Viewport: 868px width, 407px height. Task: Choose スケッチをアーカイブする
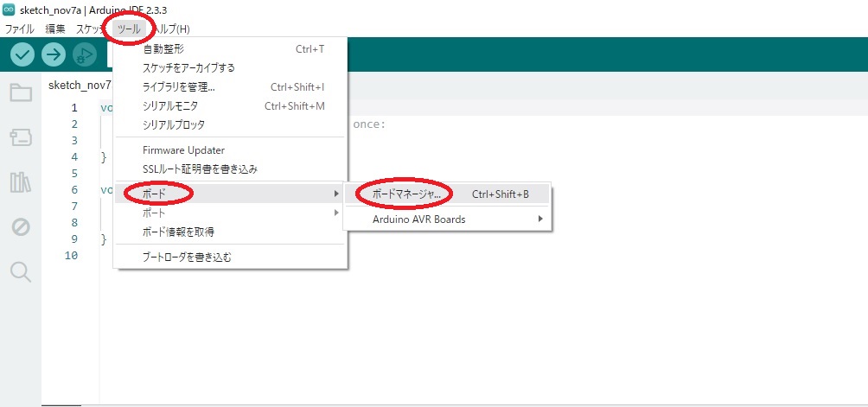[x=230, y=67]
